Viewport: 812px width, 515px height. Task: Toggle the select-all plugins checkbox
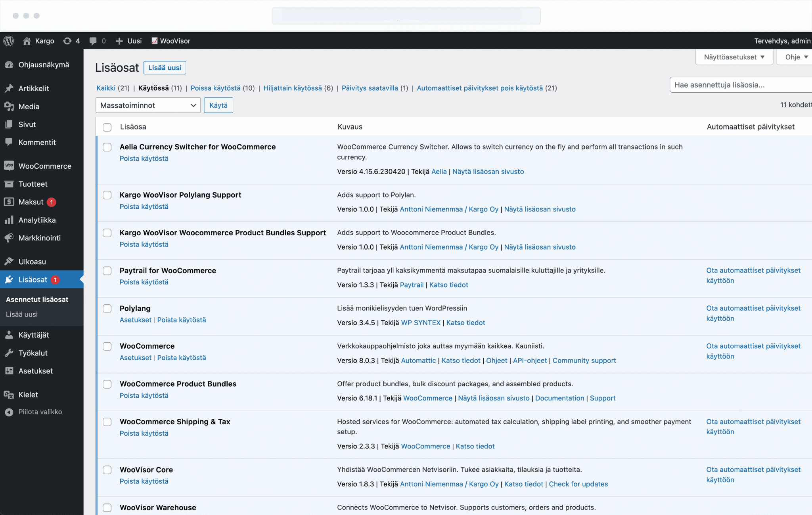click(107, 127)
